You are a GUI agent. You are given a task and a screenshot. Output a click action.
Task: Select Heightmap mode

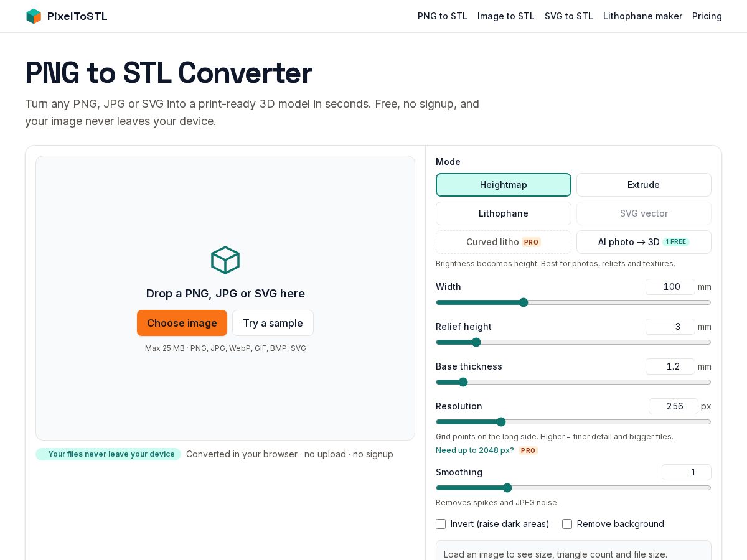pyautogui.click(x=504, y=185)
